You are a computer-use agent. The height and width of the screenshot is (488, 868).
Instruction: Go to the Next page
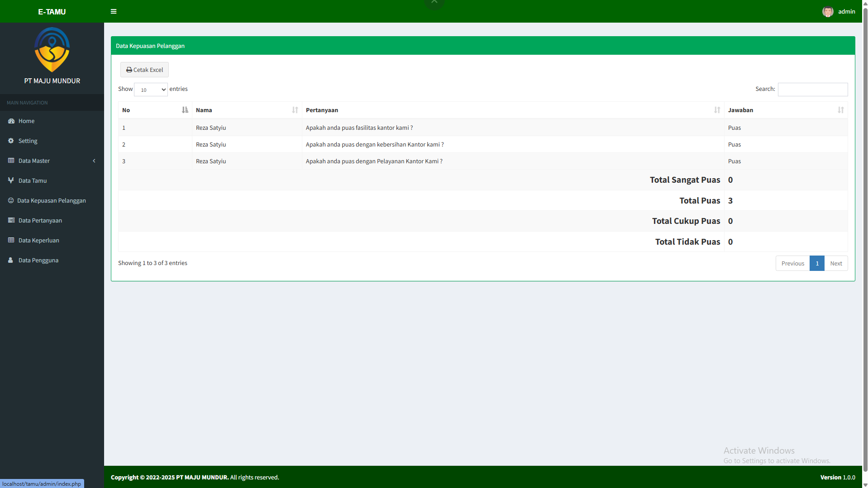[836, 263]
